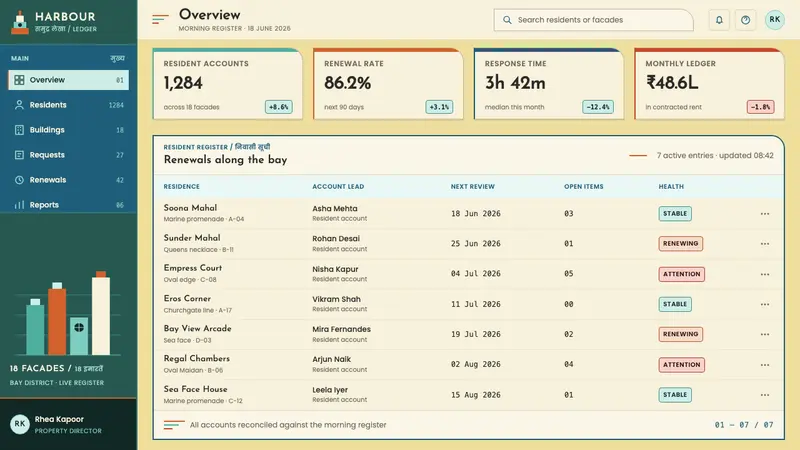Image resolution: width=800 pixels, height=450 pixels.
Task: Click ATTENTION badge for Regal Chambers
Action: 682,365
